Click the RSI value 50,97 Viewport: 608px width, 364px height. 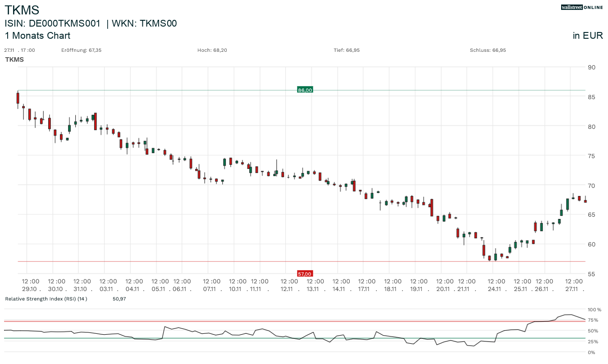pyautogui.click(x=119, y=299)
